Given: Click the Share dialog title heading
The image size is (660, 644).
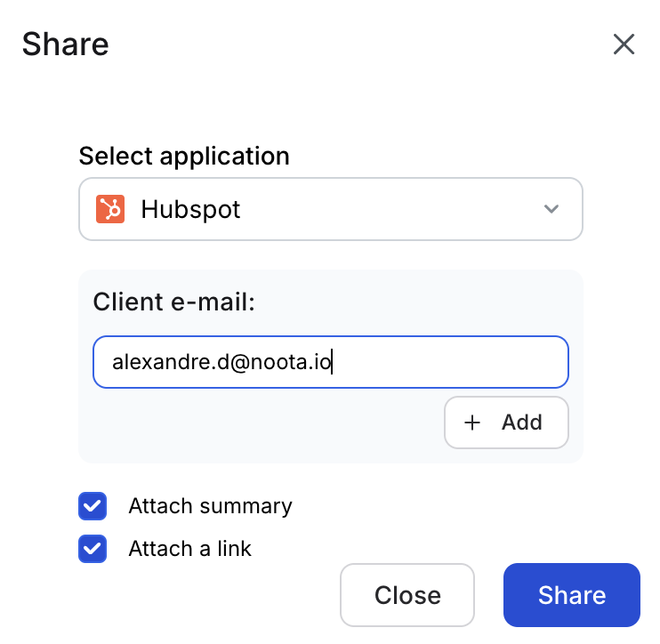Looking at the screenshot, I should pos(65,44).
